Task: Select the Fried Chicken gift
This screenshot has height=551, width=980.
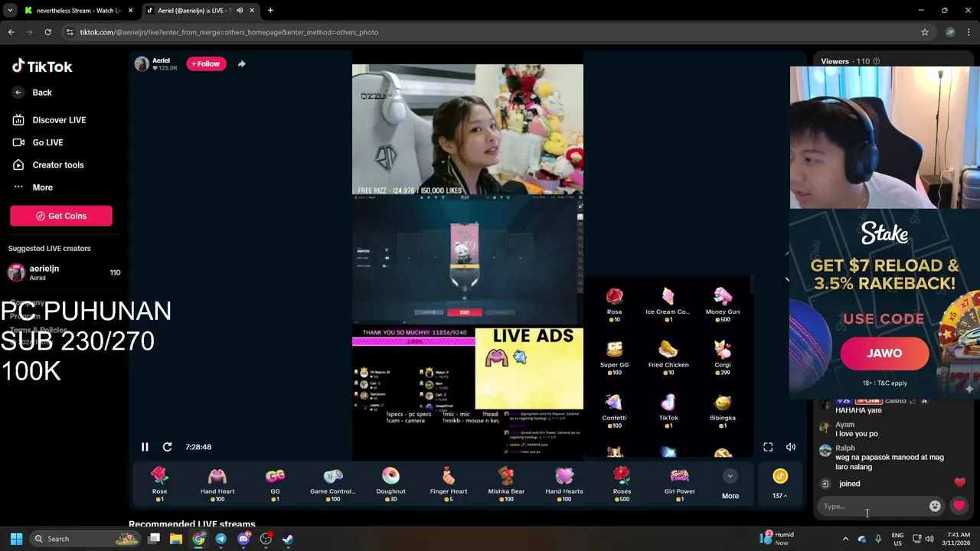Action: tap(668, 358)
